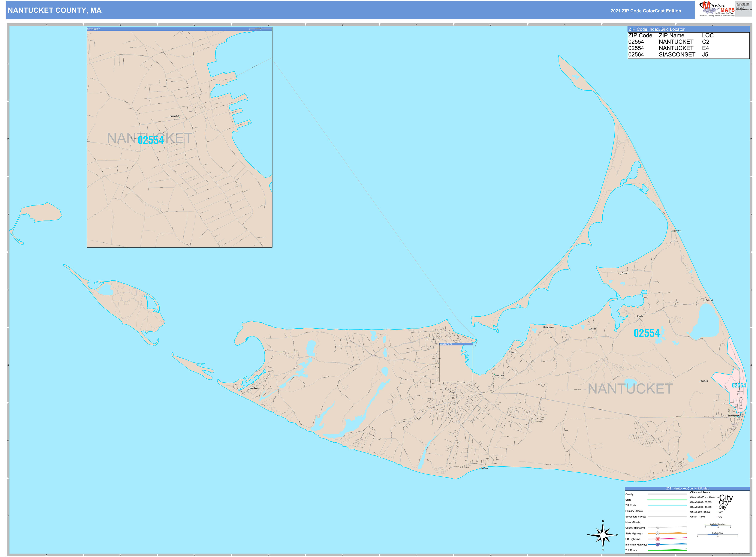
Task: Click the State Highways 123 circle marker
Action: (x=658, y=533)
